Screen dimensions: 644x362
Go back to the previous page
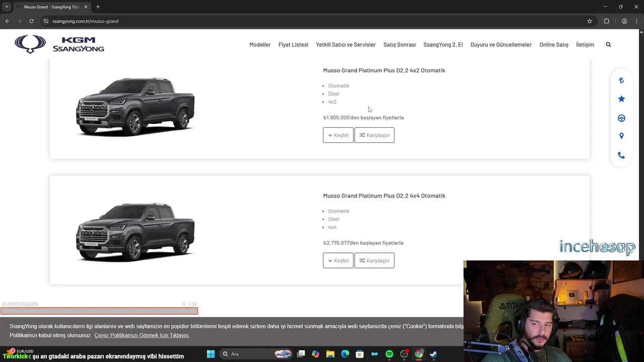pyautogui.click(x=7, y=21)
